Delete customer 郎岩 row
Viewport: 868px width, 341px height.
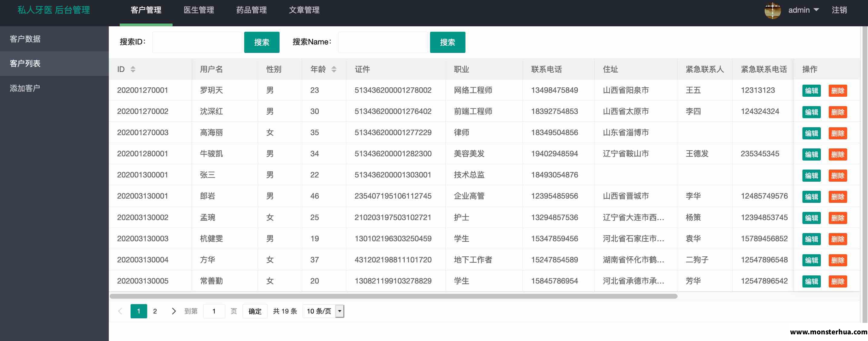coord(838,197)
